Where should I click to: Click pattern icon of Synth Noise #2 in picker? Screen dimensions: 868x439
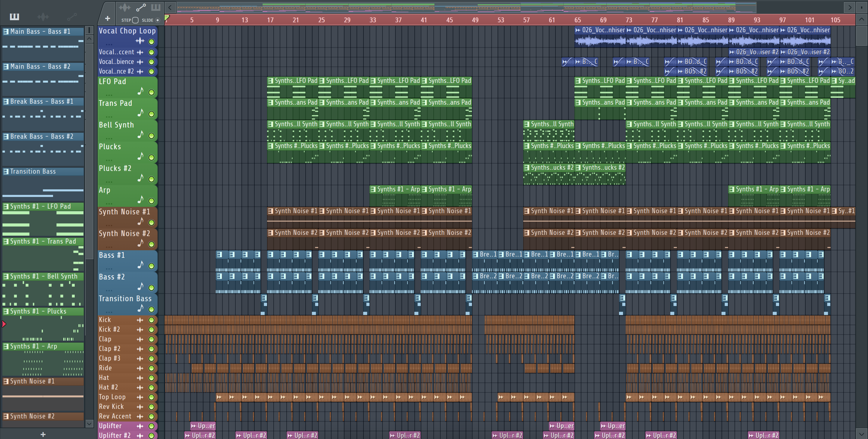click(6, 416)
